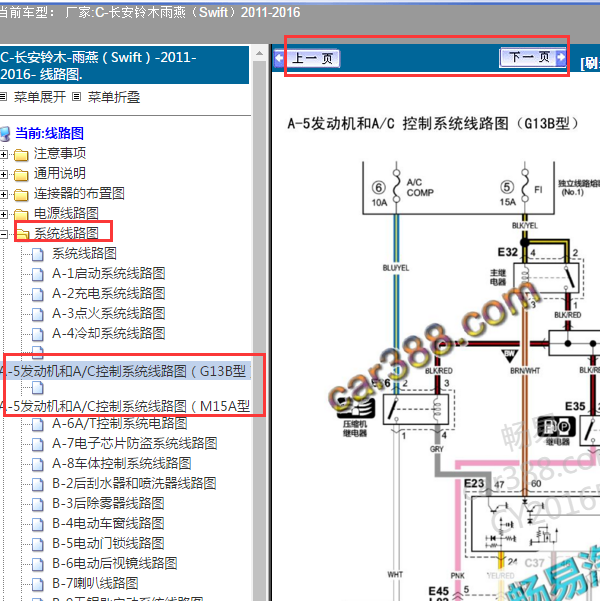Open A-8车体控制系统线路图 page
This screenshot has width=600, height=601.
122,463
